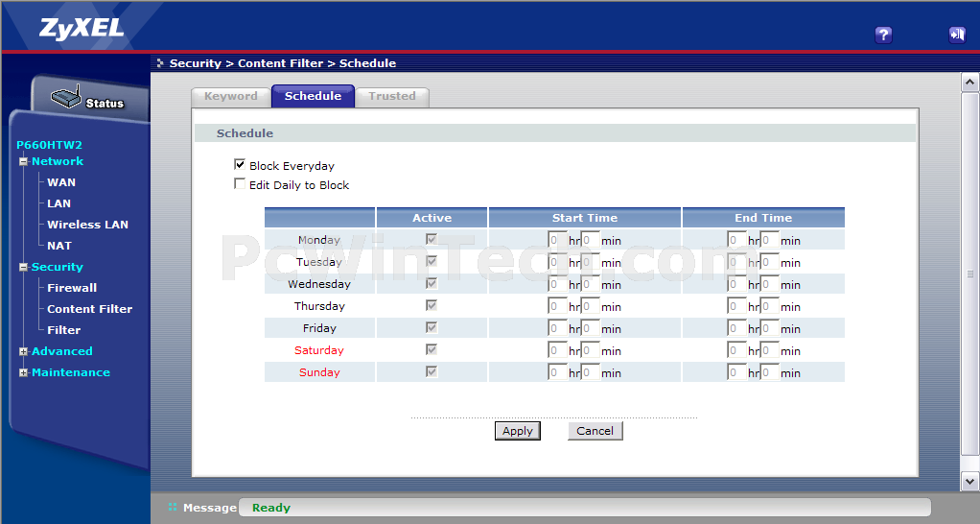Expand the Advanced tree section
980x524 pixels.
(x=24, y=351)
